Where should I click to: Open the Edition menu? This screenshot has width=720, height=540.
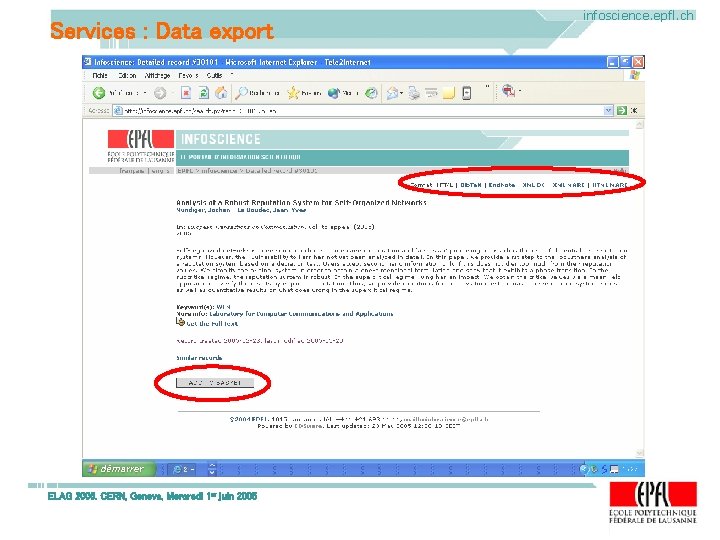[127, 75]
